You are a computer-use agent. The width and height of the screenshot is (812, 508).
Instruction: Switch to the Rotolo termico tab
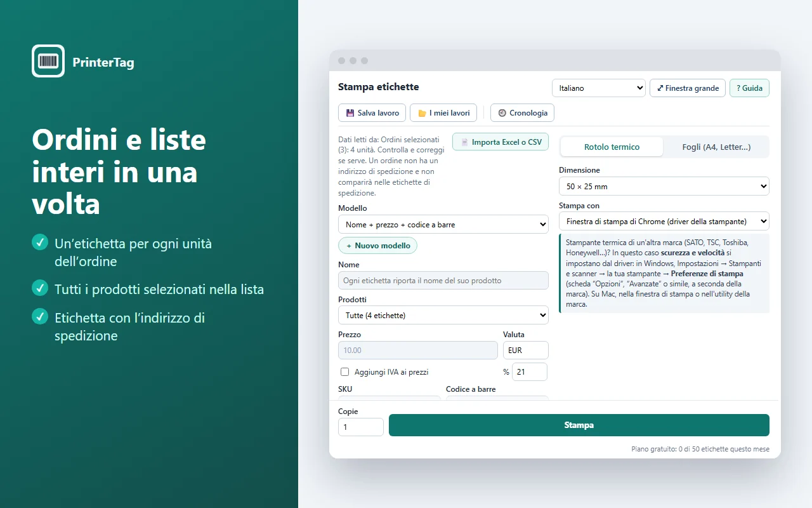pyautogui.click(x=612, y=147)
